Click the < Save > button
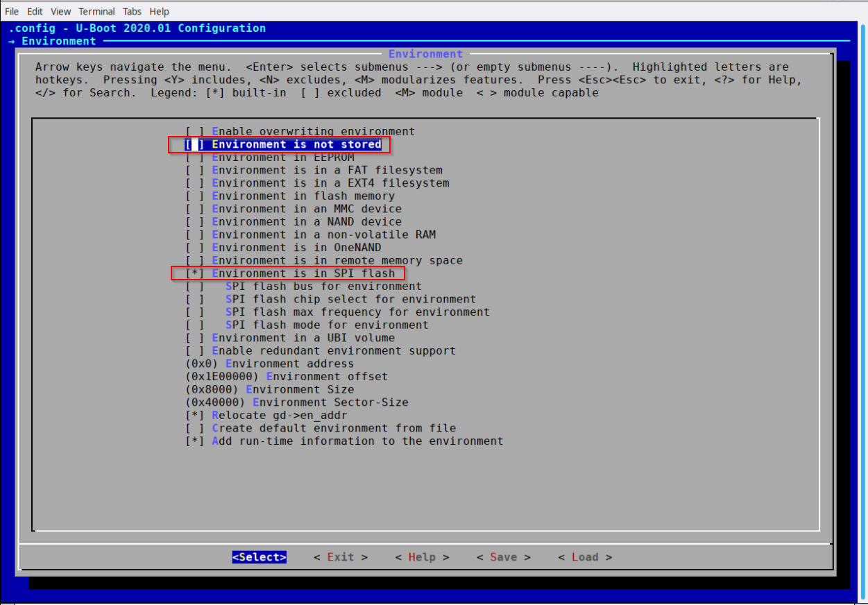Image resolution: width=868 pixels, height=605 pixels. [503, 557]
